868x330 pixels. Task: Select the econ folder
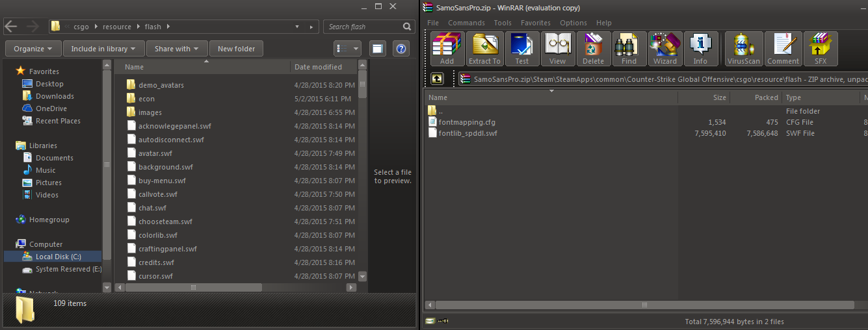pos(140,99)
